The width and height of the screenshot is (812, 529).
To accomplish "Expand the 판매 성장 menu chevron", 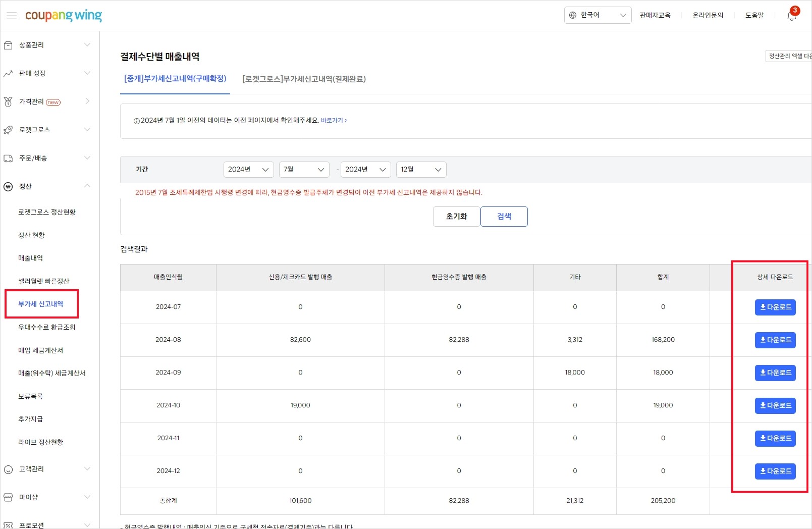I will 87,73.
